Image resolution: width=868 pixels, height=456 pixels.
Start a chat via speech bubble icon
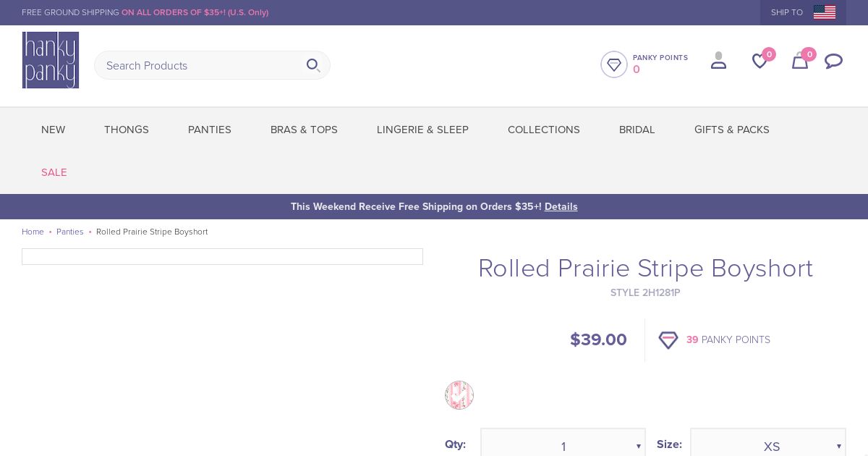(x=833, y=62)
